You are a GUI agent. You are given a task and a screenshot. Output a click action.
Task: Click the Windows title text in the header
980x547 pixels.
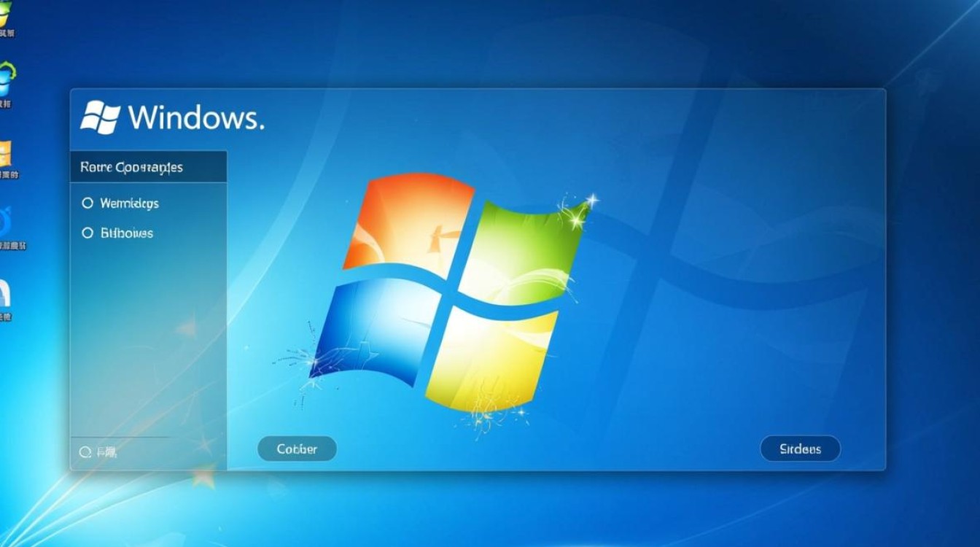(x=195, y=117)
